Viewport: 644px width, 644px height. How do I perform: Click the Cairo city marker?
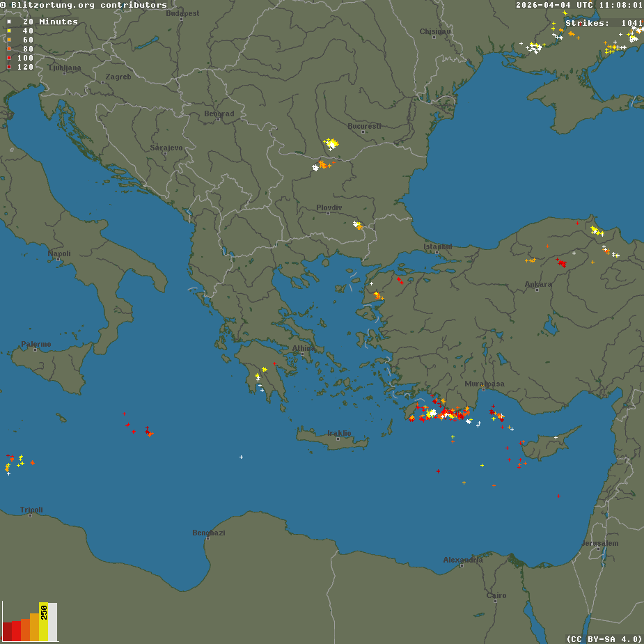pyautogui.click(x=496, y=602)
